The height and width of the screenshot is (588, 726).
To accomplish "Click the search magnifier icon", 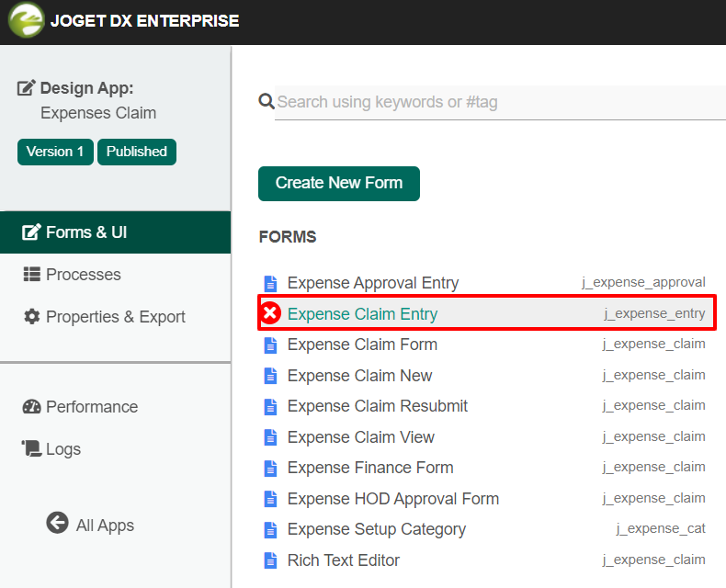I will coord(267,101).
